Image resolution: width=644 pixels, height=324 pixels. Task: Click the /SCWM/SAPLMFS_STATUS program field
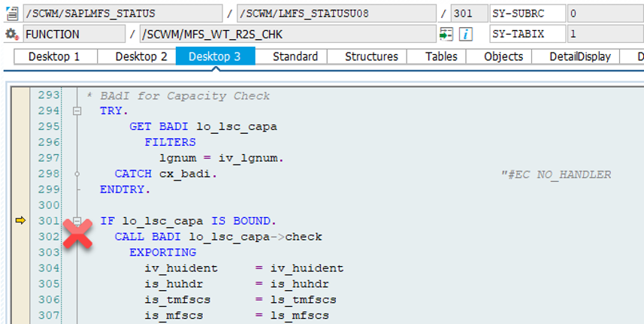click(x=122, y=14)
